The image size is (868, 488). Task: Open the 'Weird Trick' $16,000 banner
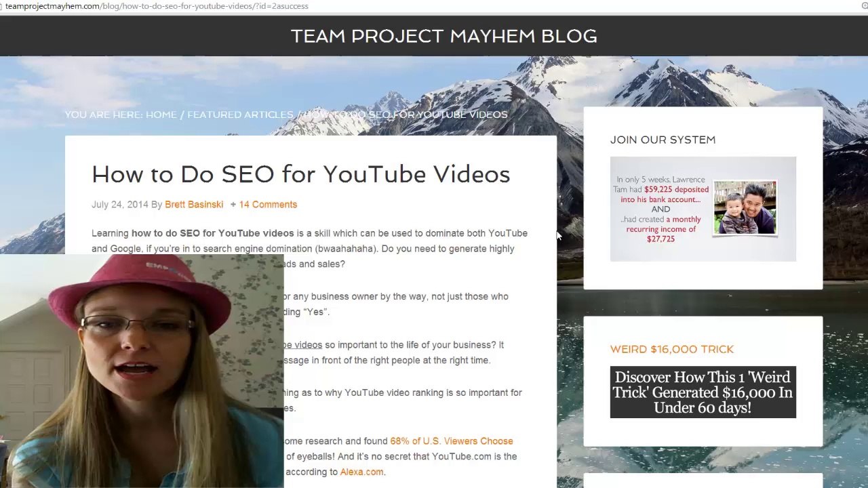[703, 392]
